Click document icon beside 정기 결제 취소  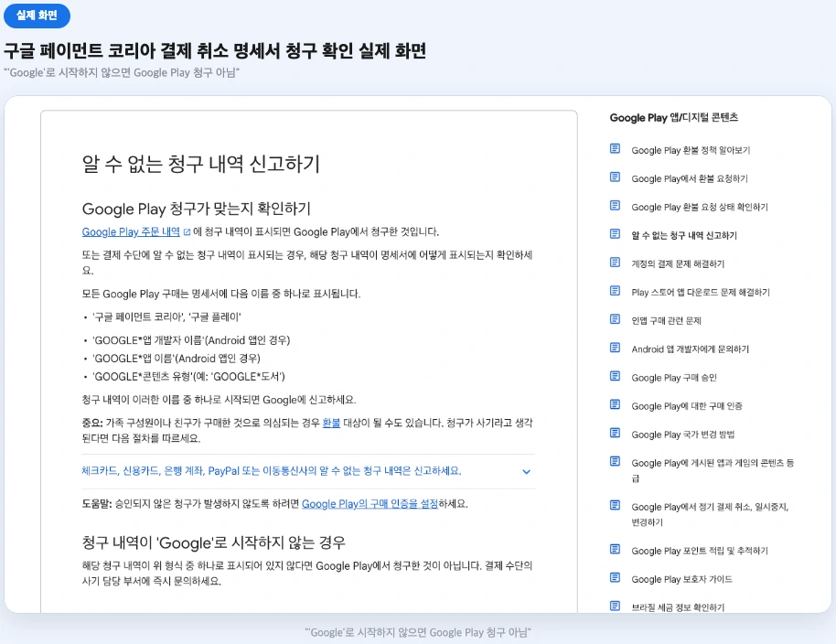[615, 505]
